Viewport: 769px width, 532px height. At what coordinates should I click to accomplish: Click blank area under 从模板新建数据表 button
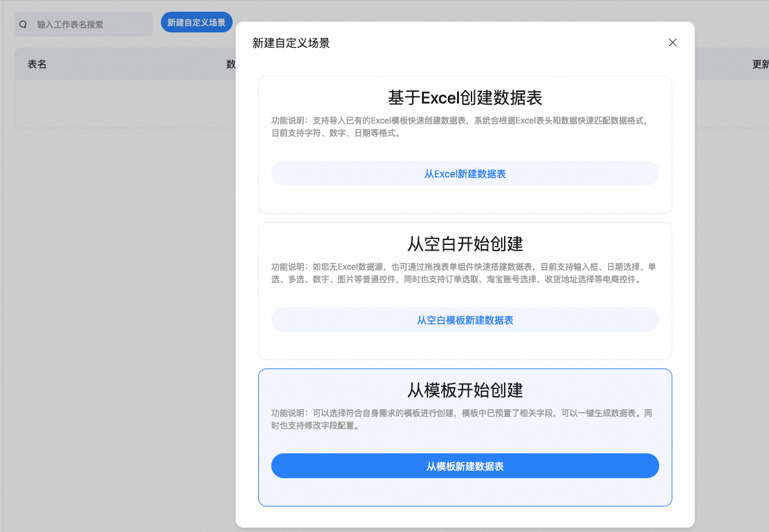pyautogui.click(x=465, y=491)
